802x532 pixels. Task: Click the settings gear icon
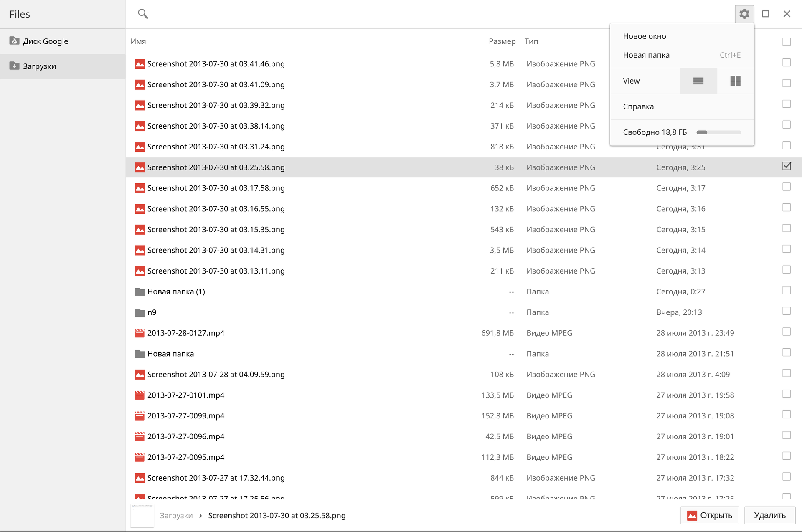(x=744, y=14)
